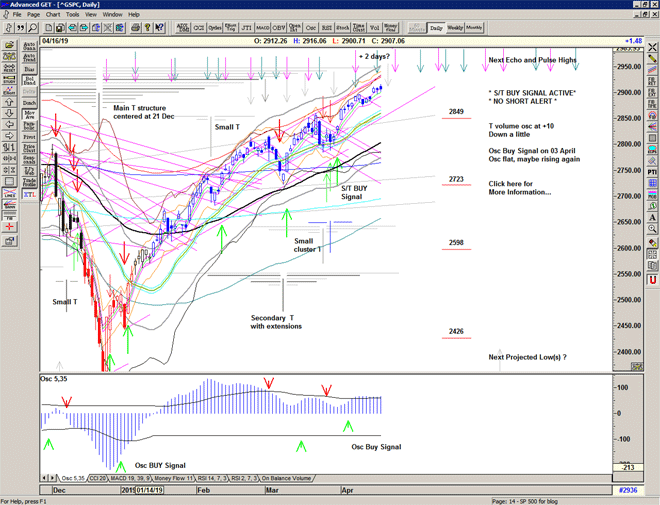
Task: Add the Stoch study from toolbar
Action: [x=343, y=28]
